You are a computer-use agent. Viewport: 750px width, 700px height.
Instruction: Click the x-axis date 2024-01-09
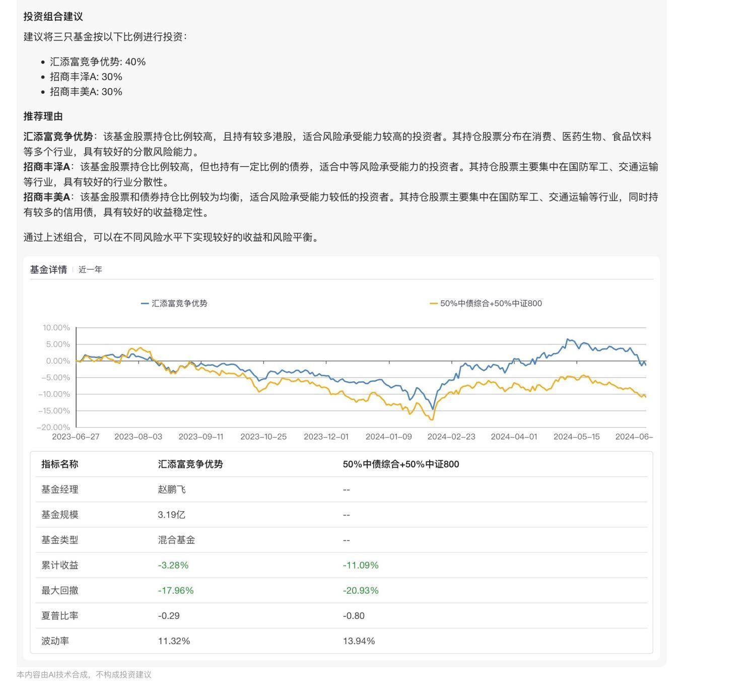(389, 437)
